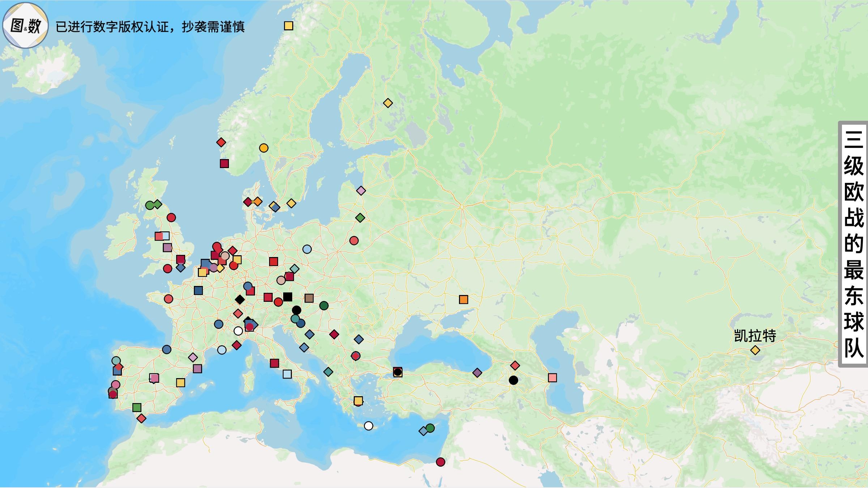The height and width of the screenshot is (488, 868).
Task: Select the white circle marker on Crete
Action: 369,426
